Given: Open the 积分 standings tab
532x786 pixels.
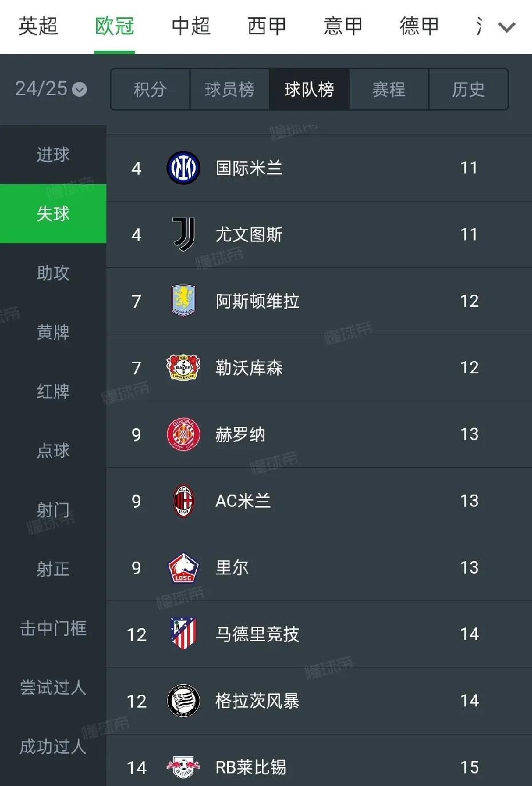Looking at the screenshot, I should (x=150, y=89).
